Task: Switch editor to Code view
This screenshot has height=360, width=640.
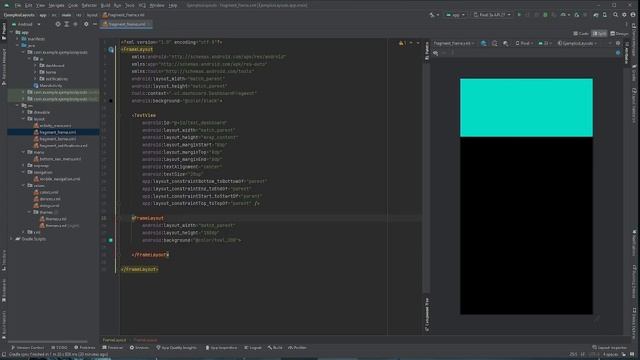Action: (581, 33)
